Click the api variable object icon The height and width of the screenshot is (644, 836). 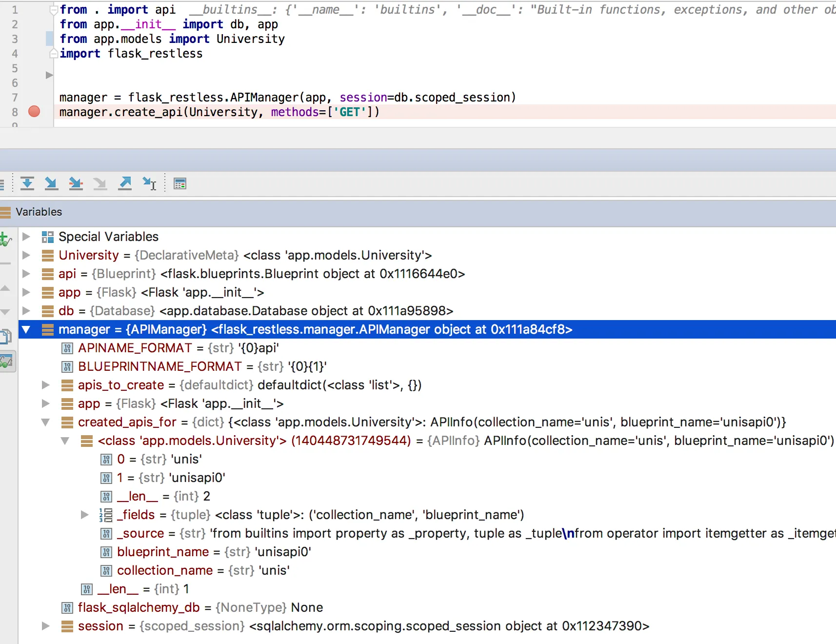pyautogui.click(x=48, y=274)
